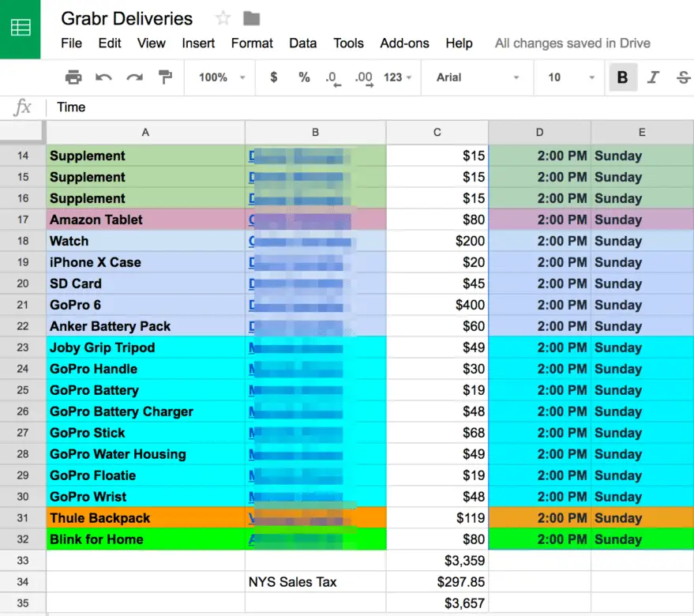
Task: Select column D header
Action: 539,133
